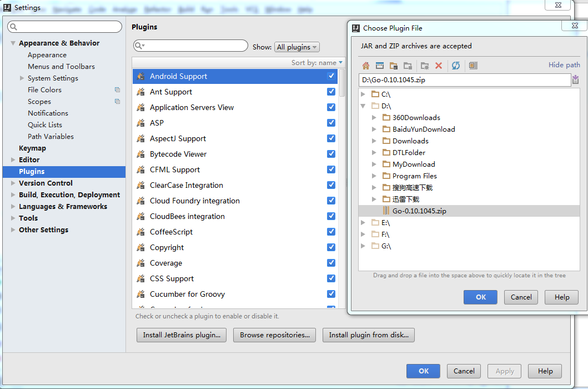This screenshot has height=389, width=588.
Task: Expand the C:\ drive node
Action: click(363, 94)
